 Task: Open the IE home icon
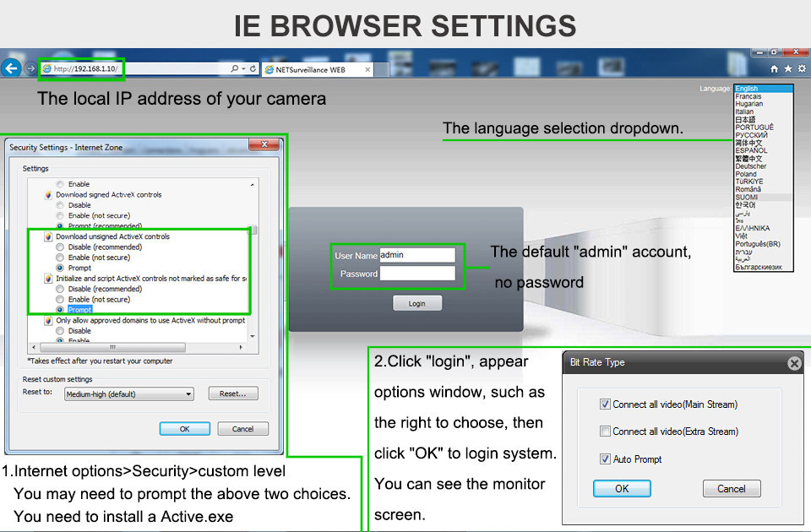coord(775,68)
